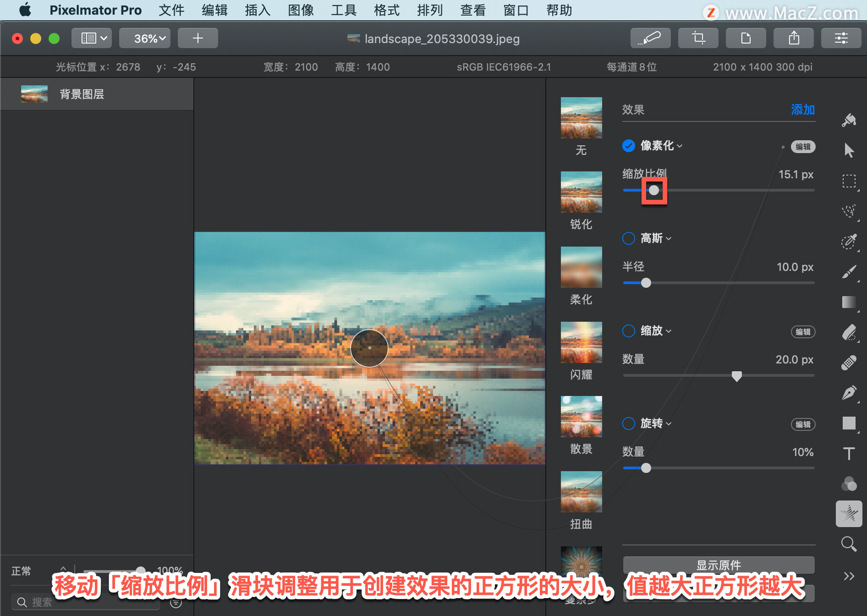This screenshot has width=867, height=616.
Task: Click the 旋转 数量 slider handle
Action: tap(646, 468)
